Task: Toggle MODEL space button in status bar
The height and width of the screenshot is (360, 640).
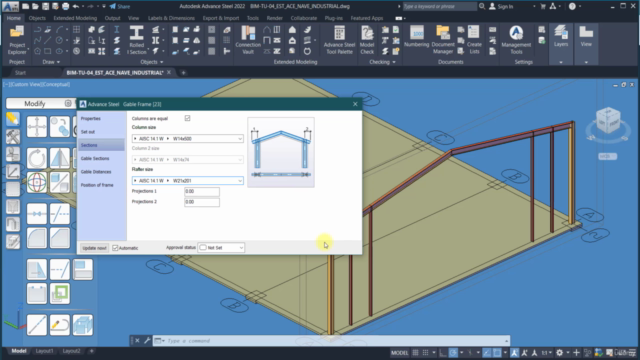Action: click(399, 353)
